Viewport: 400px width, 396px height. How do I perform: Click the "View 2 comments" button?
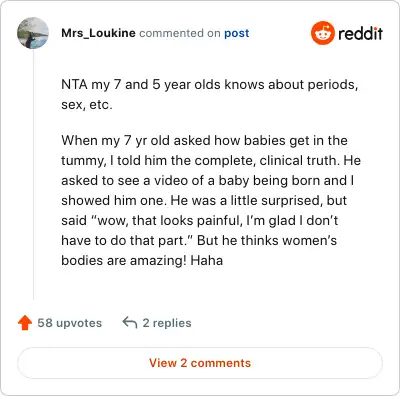point(200,363)
